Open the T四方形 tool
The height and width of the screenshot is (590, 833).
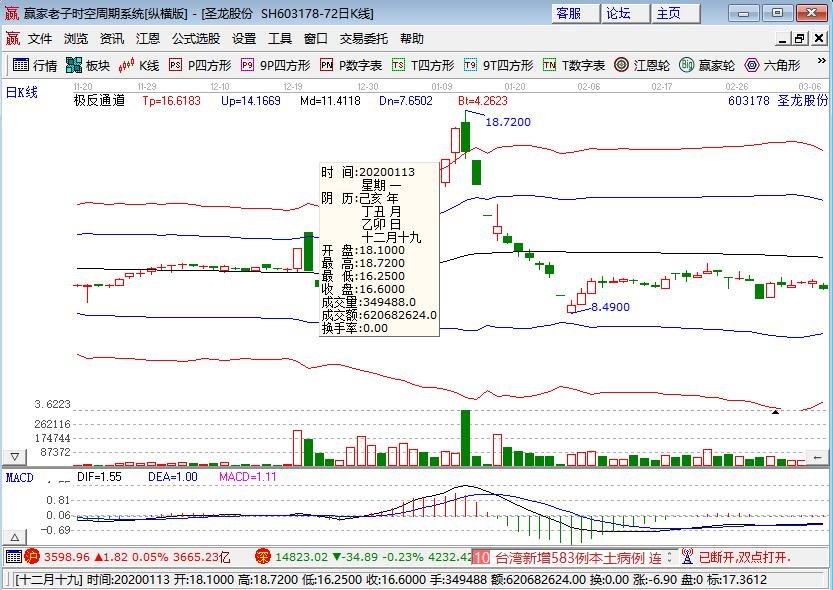click(423, 65)
